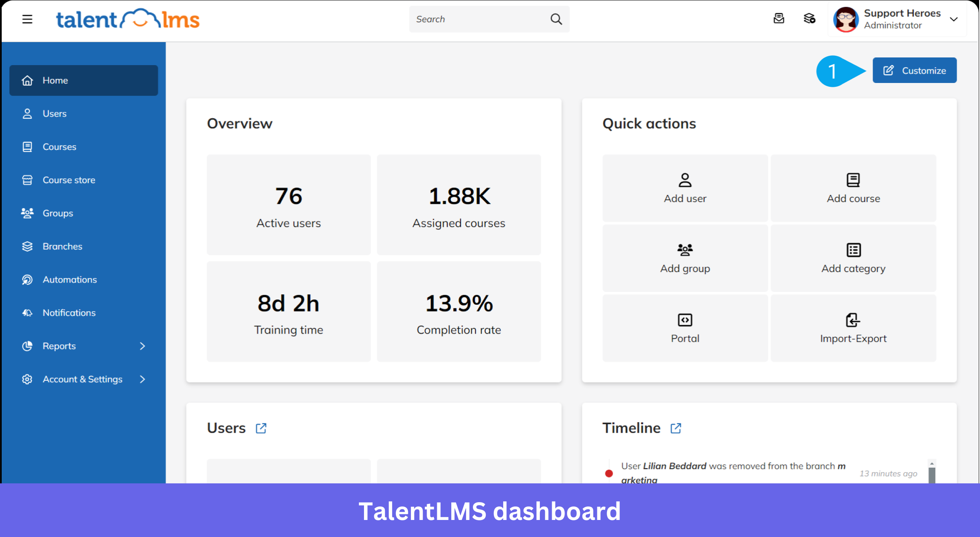
Task: Focus the Search input field
Action: [489, 19]
